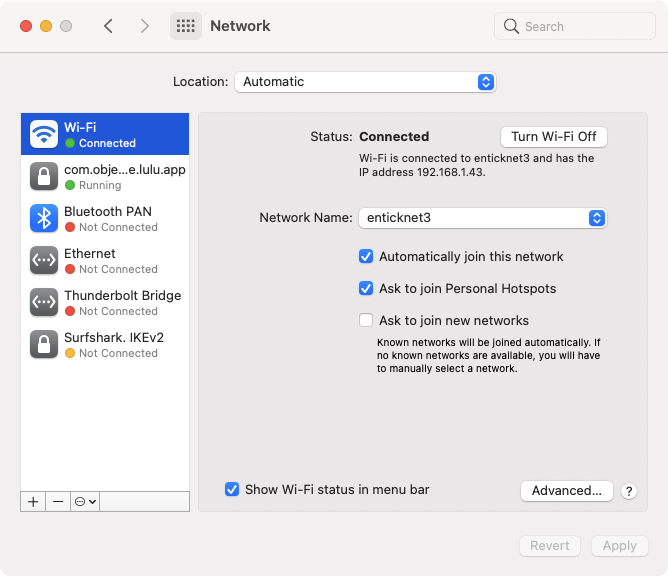668x576 pixels.
Task: Uncheck Ask to join Personal Hotspots
Action: click(366, 288)
